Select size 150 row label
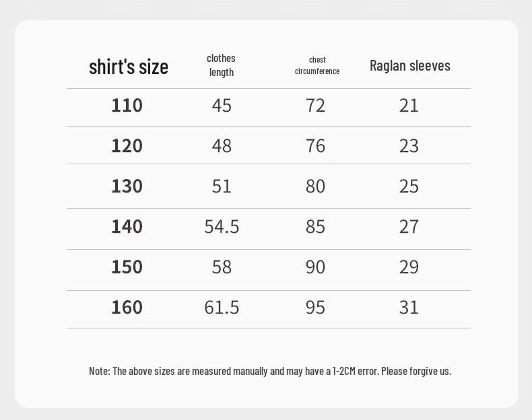This screenshot has height=420, width=532. [x=127, y=267]
